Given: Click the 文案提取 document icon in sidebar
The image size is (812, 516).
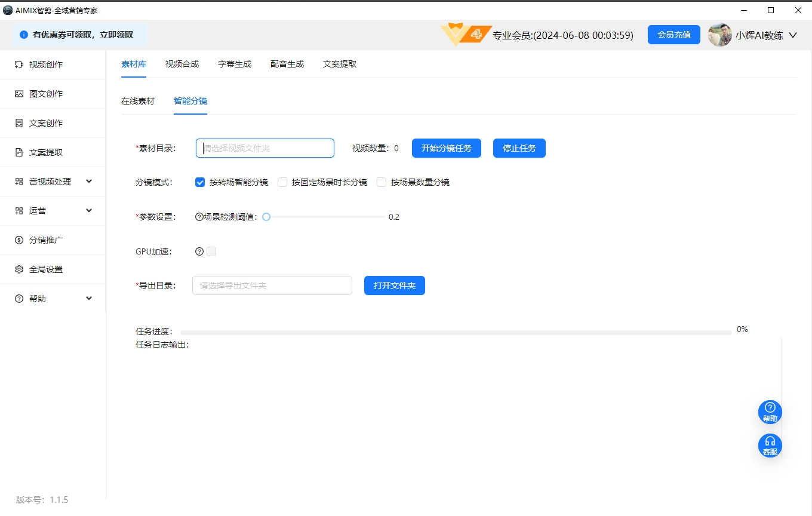Looking at the screenshot, I should [x=19, y=152].
